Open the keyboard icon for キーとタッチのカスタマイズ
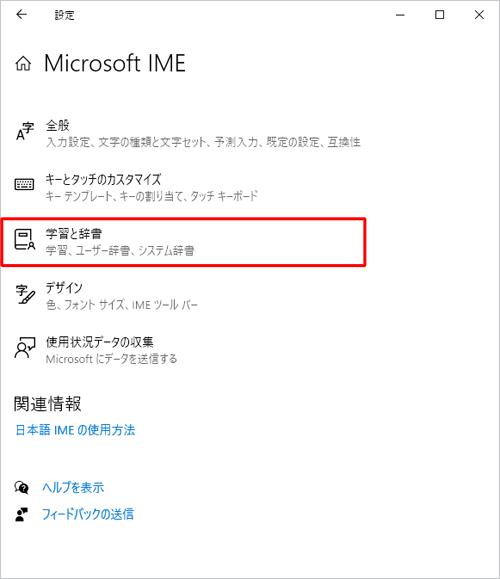The image size is (500, 579). click(24, 184)
